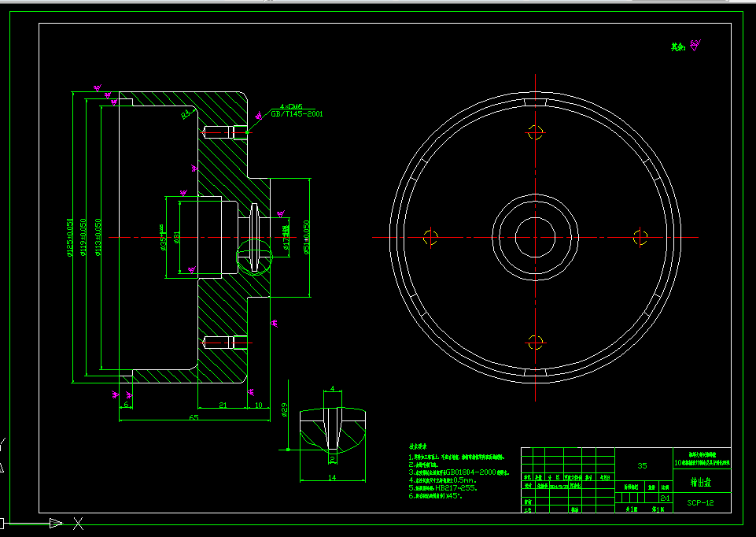Select the 4 dimension atop detail view
The width and height of the screenshot is (756, 537).
pyautogui.click(x=333, y=389)
